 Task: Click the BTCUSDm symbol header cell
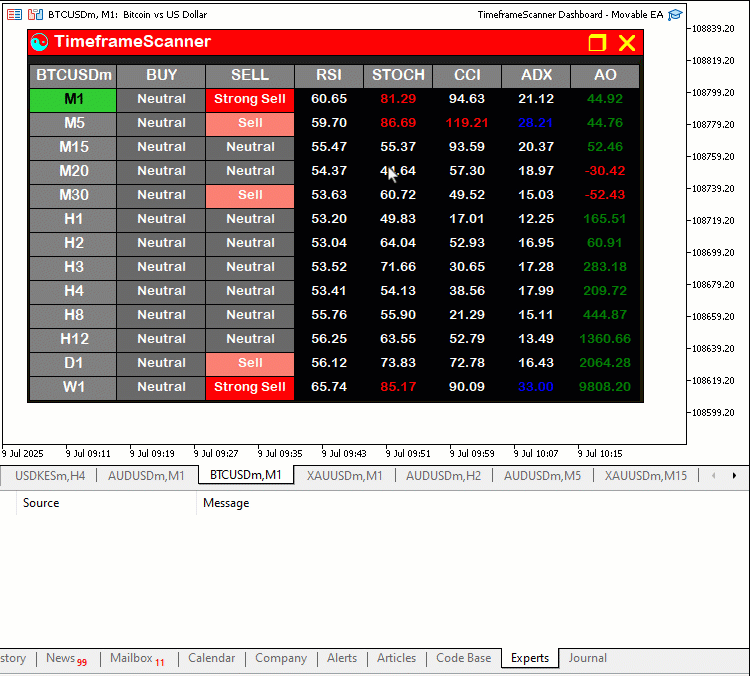73,76
